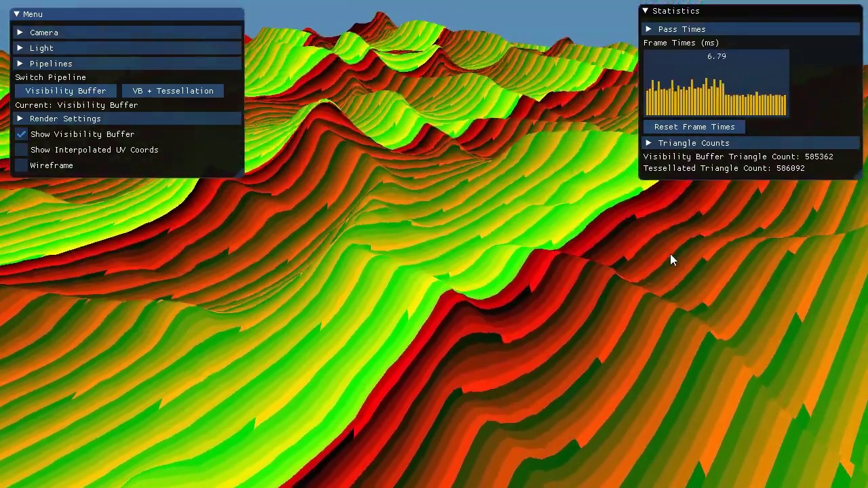Expand the Pass Times section

pyautogui.click(x=751, y=29)
